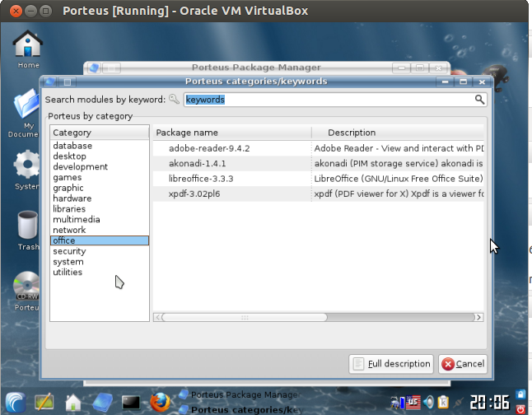Click the Full description button
The width and height of the screenshot is (532, 415).
[391, 364]
